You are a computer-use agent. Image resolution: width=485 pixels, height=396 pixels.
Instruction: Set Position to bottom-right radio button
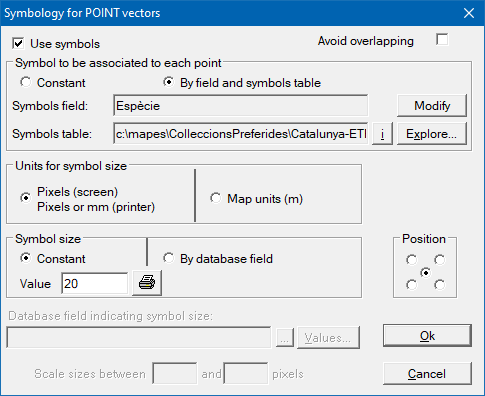[440, 285]
